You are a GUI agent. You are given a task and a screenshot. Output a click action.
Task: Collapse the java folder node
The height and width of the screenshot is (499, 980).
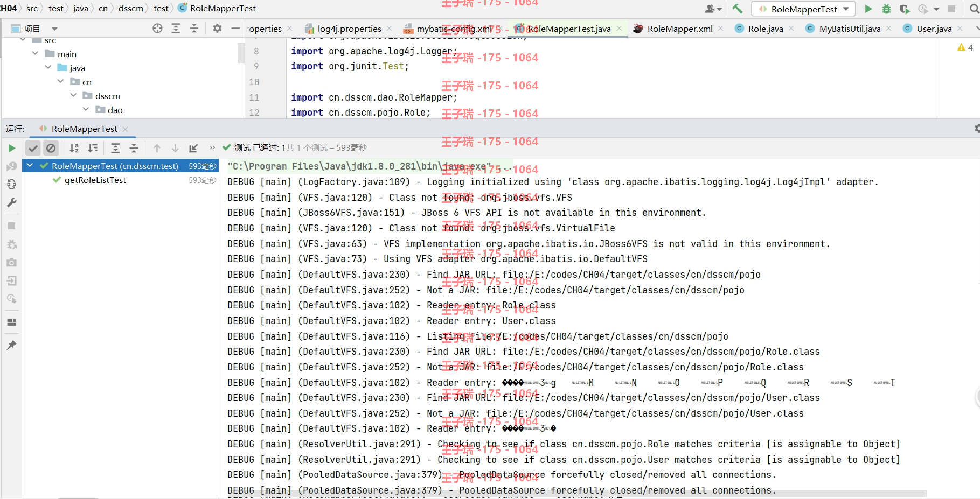(x=48, y=67)
